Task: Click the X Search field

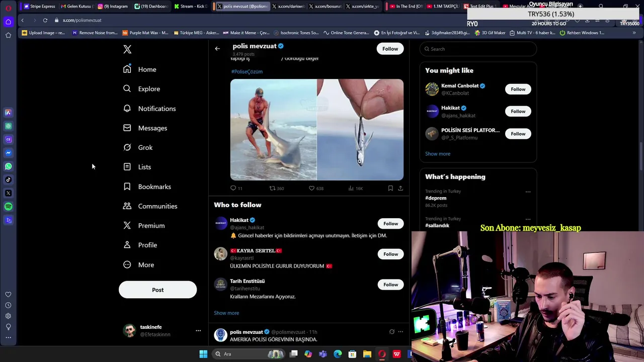Action: 478,49
